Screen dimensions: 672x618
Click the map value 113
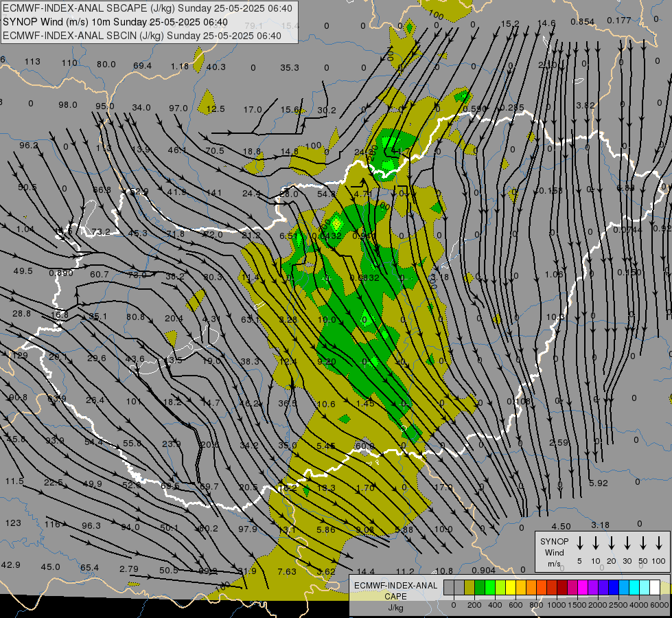32,61
